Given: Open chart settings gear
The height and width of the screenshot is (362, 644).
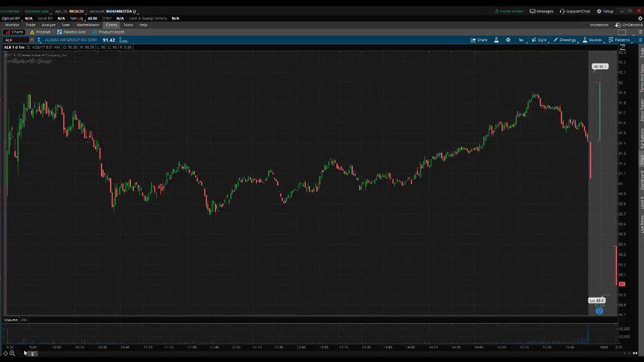Looking at the screenshot, I should click(508, 40).
